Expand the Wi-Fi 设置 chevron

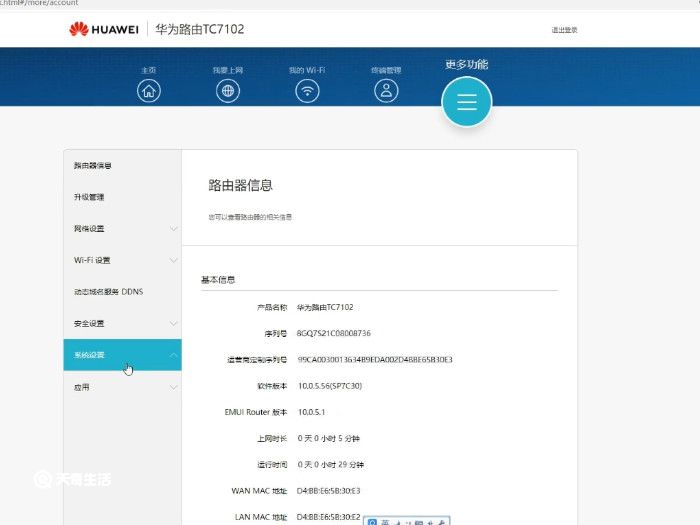(174, 260)
